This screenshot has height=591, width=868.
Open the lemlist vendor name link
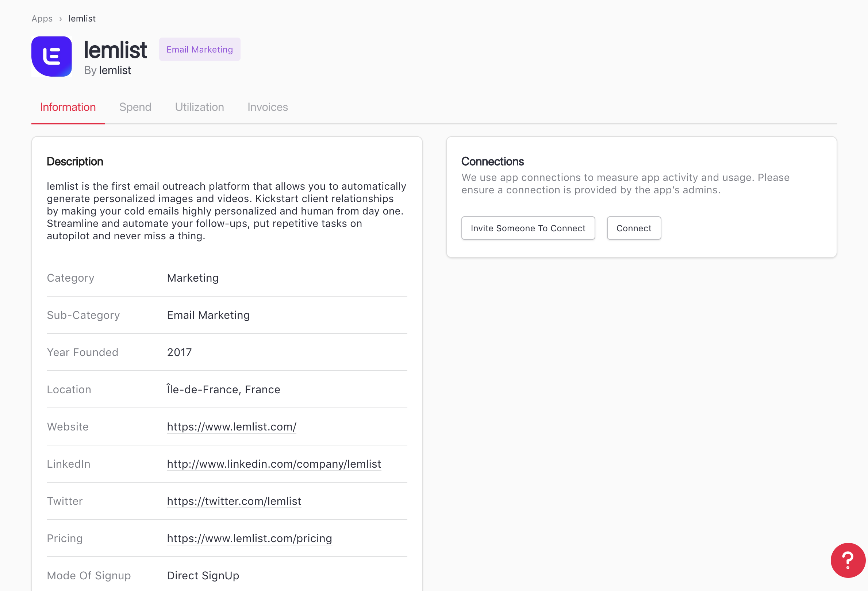(115, 70)
